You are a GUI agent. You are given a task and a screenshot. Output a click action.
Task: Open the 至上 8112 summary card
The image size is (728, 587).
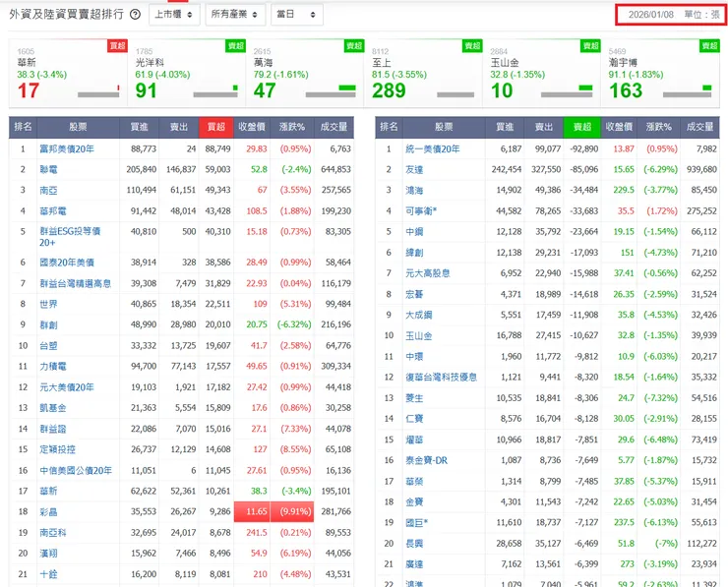coord(423,74)
